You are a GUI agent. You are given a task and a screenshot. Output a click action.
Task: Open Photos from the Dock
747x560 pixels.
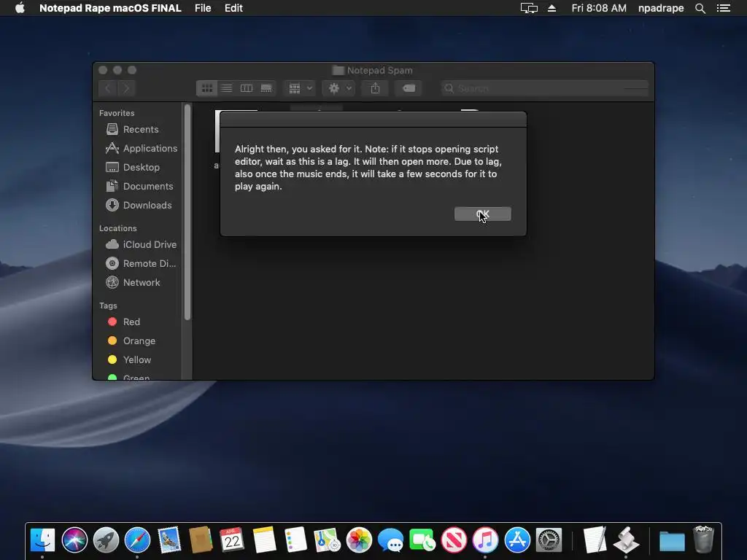tap(359, 540)
